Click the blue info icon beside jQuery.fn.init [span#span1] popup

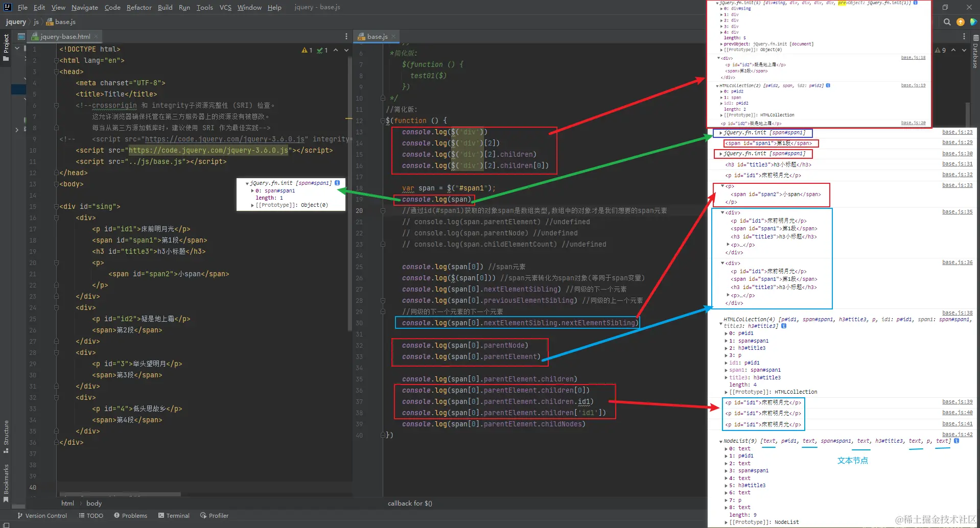337,183
